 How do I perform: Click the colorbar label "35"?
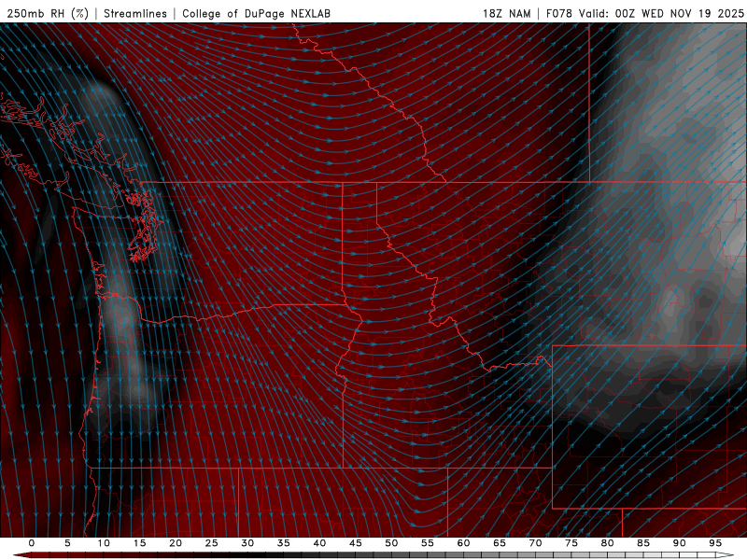(284, 543)
